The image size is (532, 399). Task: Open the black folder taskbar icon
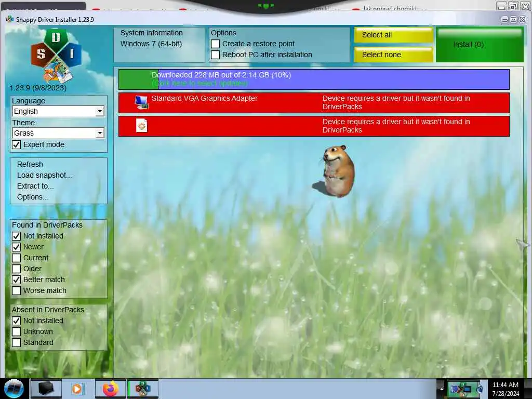point(46,389)
